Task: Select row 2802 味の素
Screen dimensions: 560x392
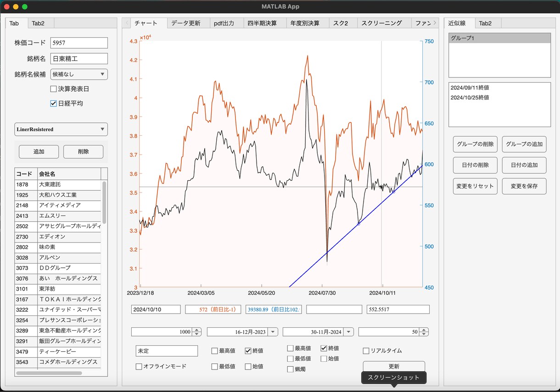Action: click(x=58, y=247)
